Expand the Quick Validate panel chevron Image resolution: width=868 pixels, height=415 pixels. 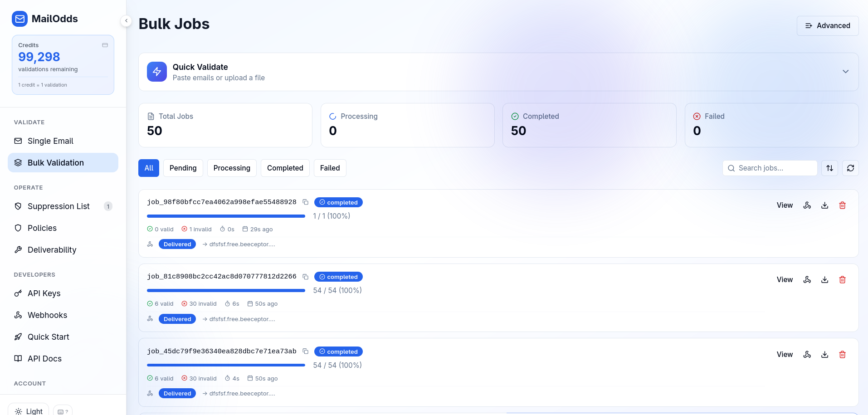coord(845,72)
